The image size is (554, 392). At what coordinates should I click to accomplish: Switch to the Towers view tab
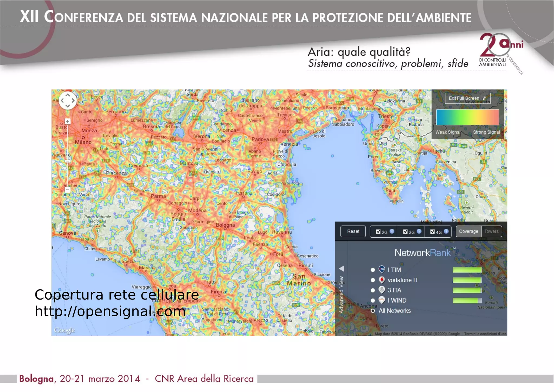pyautogui.click(x=492, y=231)
